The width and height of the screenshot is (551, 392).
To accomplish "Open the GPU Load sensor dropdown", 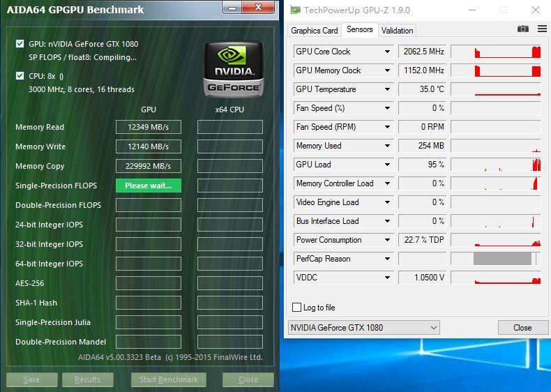I will [x=387, y=165].
